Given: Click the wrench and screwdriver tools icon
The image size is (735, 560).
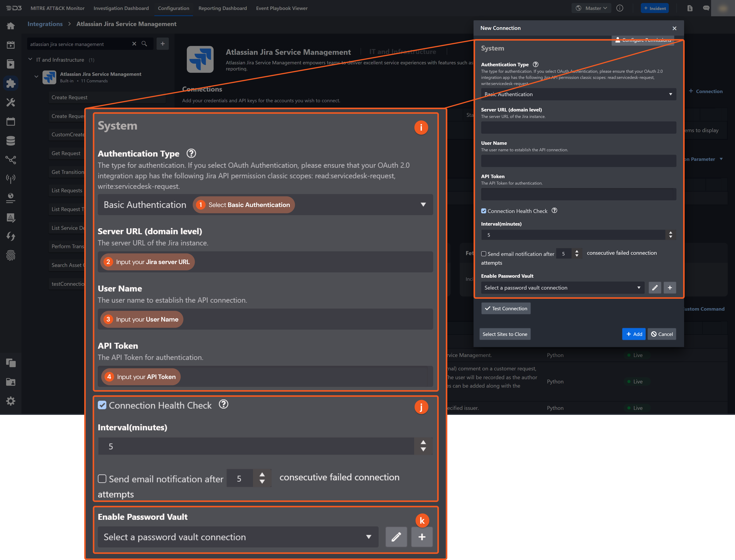Looking at the screenshot, I should (11, 102).
